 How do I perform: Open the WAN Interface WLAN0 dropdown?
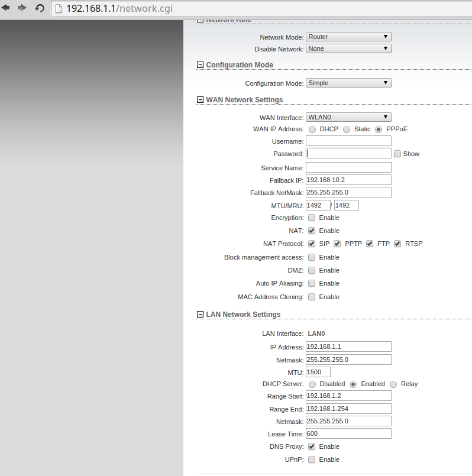348,117
